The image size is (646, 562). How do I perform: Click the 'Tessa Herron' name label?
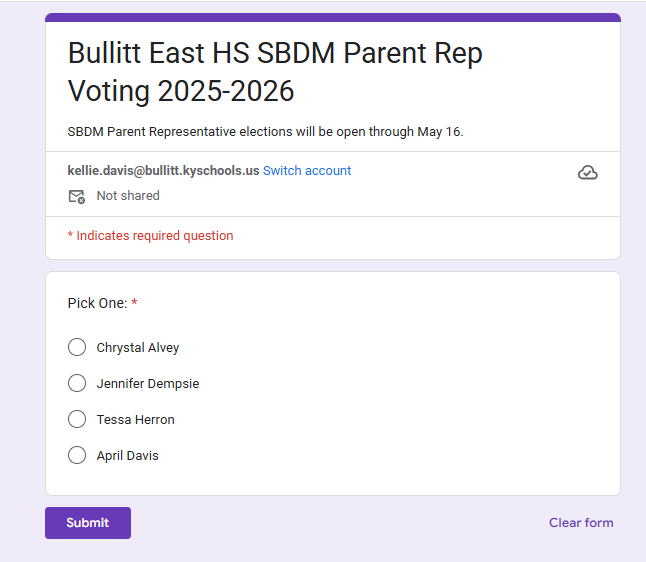point(135,420)
